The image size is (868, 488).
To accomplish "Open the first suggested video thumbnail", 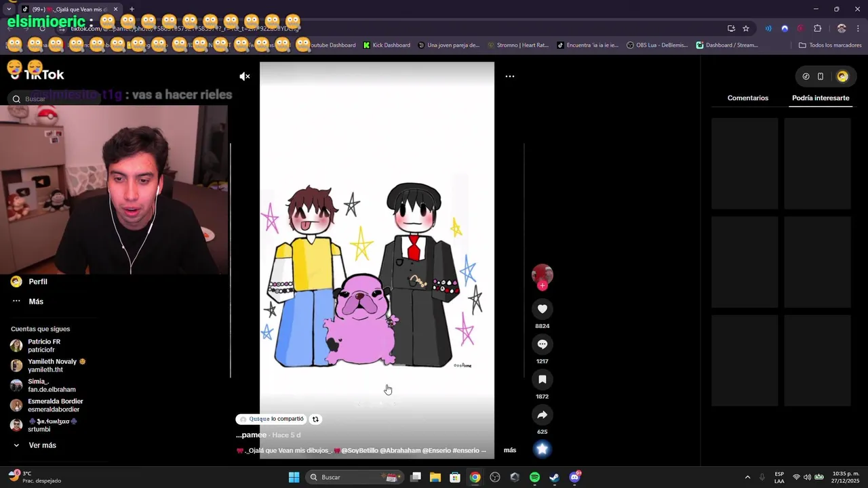I will [x=745, y=163].
